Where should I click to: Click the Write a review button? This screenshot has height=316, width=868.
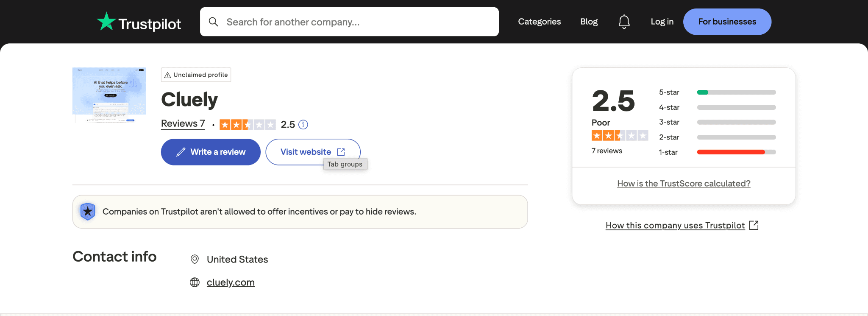[x=211, y=152]
